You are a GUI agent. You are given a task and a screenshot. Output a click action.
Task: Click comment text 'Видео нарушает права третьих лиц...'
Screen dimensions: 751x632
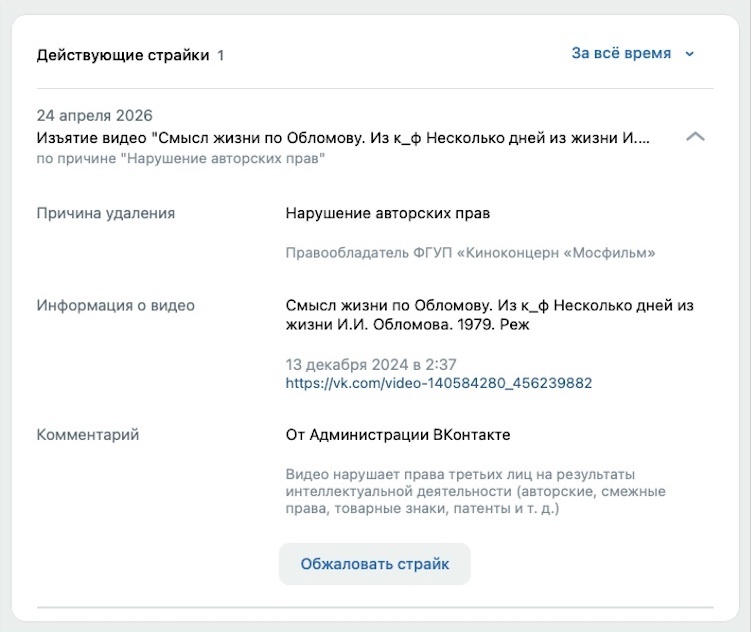pyautogui.click(x=476, y=491)
